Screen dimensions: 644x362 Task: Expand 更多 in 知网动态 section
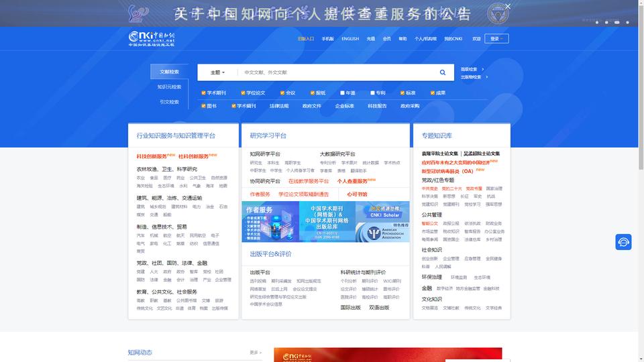[256, 353]
